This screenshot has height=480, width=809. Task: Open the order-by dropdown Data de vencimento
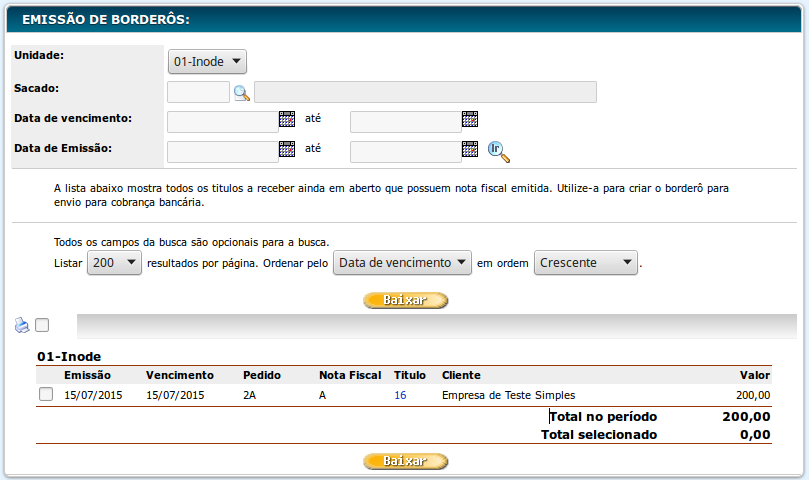pyautogui.click(x=402, y=263)
